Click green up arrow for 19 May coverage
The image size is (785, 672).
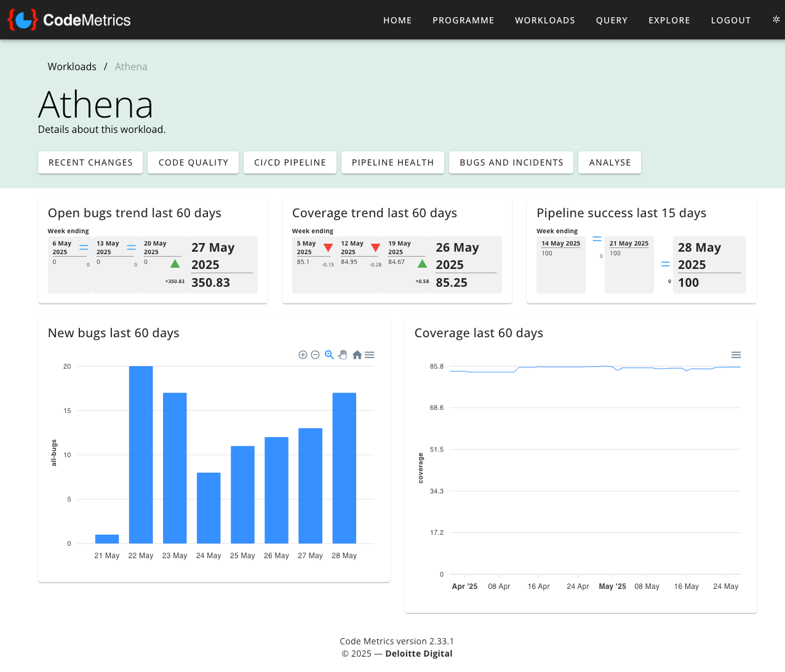tap(422, 263)
